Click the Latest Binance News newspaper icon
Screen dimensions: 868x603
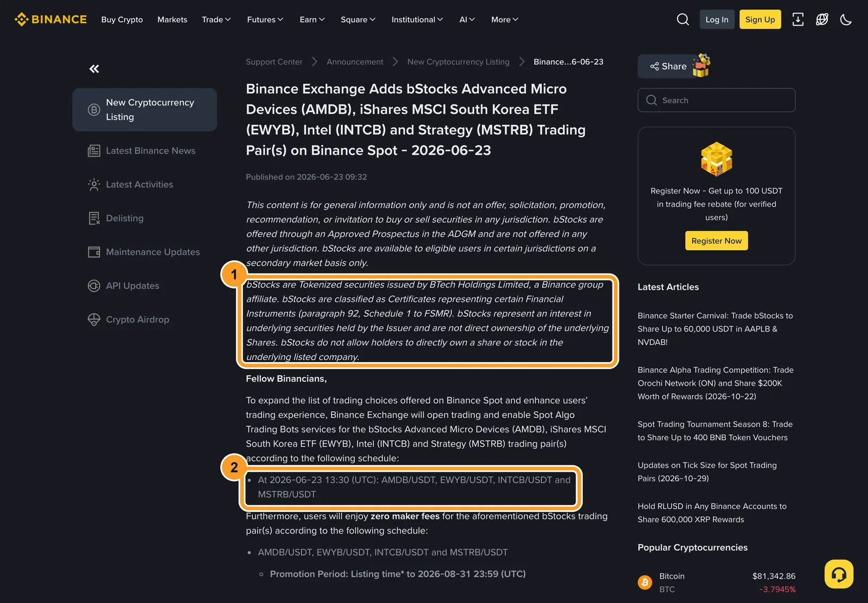click(94, 151)
